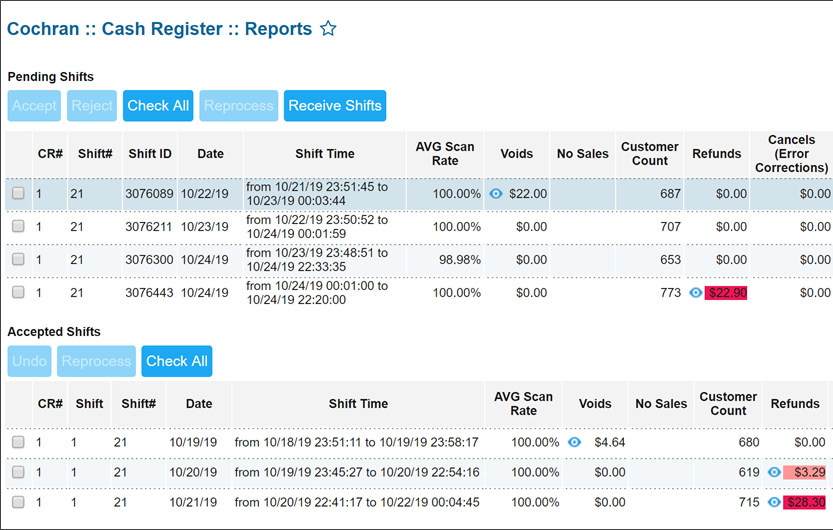Viewport: 833px width, 530px height.
Task: Select accepted shift dated 10/19/19 checkbox
Action: point(18,442)
